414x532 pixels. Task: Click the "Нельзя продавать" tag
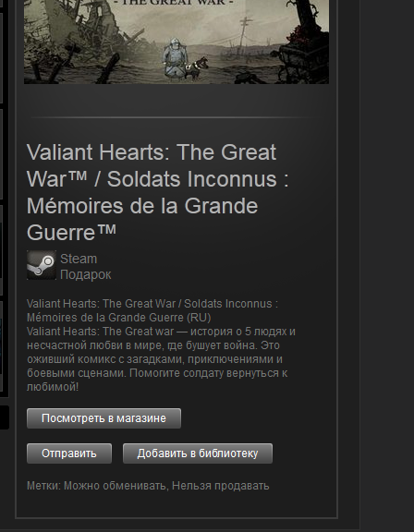(x=221, y=486)
